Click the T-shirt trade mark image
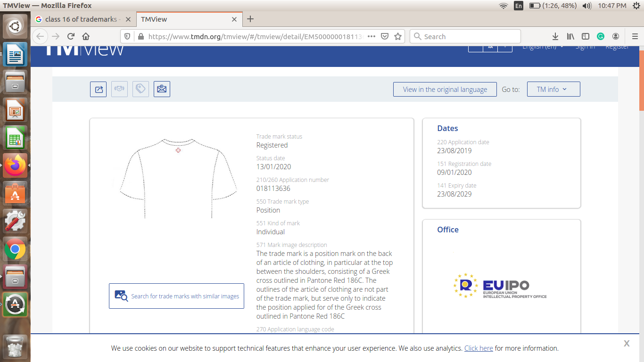Screen dimensions: 644x362 [x=178, y=178]
